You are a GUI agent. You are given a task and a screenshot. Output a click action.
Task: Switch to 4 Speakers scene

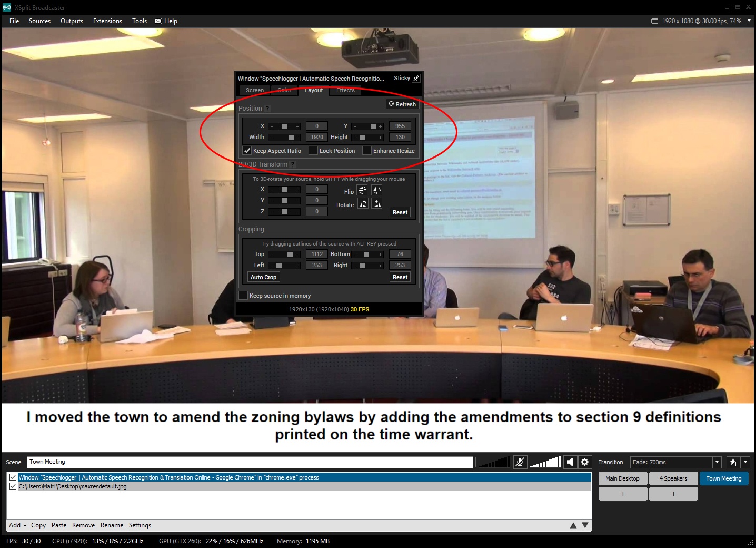(x=673, y=478)
